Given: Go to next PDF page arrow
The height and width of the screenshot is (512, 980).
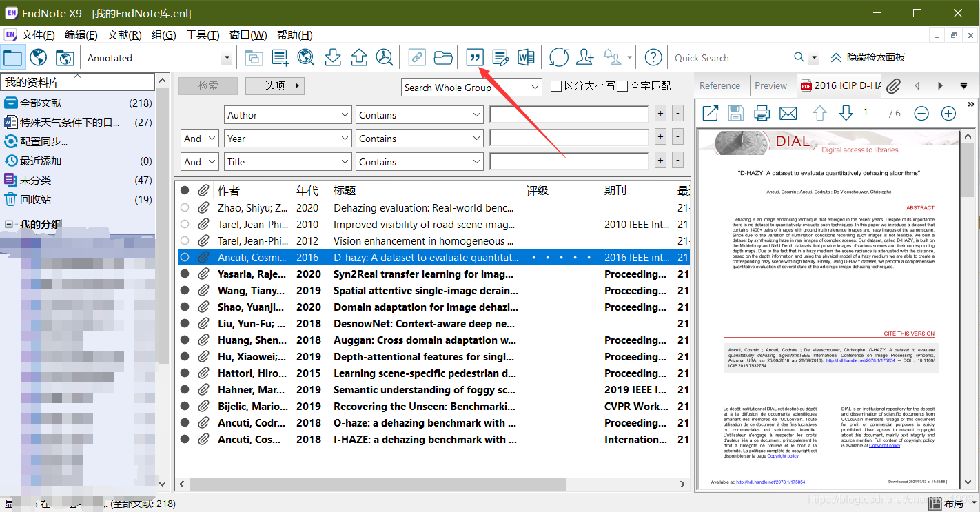Looking at the screenshot, I should (x=846, y=113).
